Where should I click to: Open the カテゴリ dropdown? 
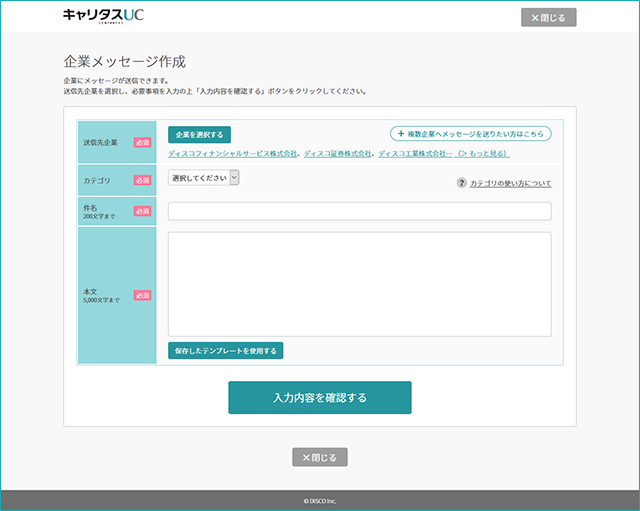coord(203,178)
